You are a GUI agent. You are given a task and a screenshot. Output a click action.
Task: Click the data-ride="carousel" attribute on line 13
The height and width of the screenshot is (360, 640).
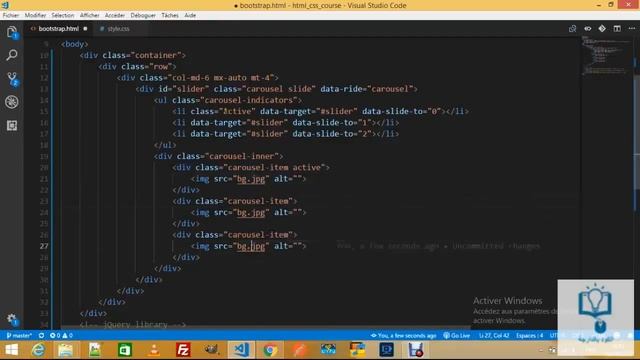click(367, 89)
